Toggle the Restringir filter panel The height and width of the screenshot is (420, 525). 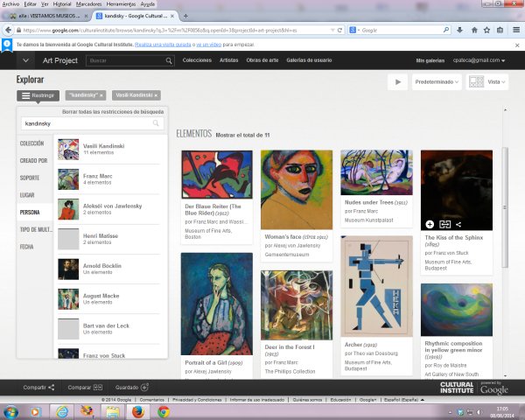(x=38, y=94)
